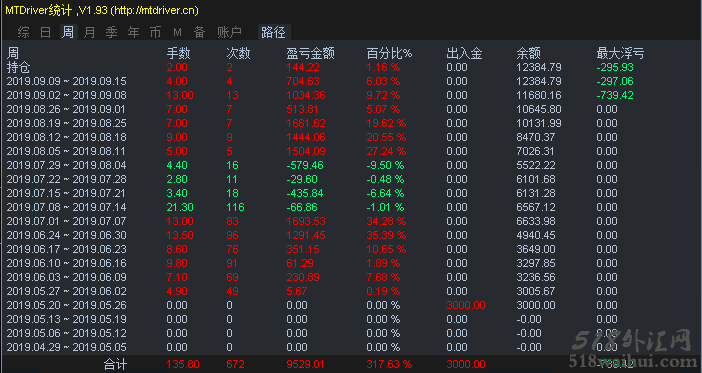Screen dimensions: 702x373
Task: Open the 日 daily statistics tab
Action: (x=46, y=32)
